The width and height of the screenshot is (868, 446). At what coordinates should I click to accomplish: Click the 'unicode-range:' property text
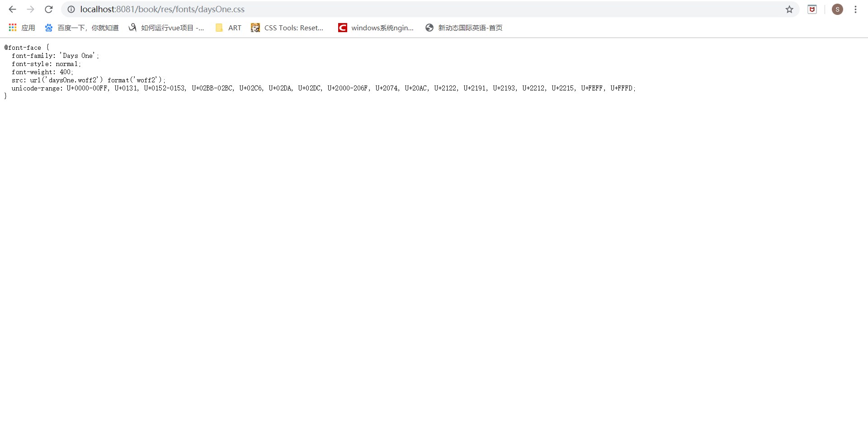coord(38,88)
